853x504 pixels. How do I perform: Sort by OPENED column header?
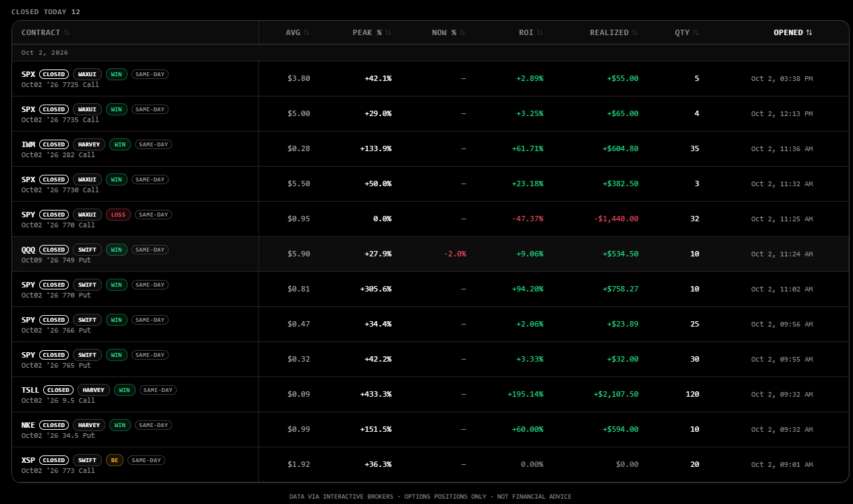793,32
